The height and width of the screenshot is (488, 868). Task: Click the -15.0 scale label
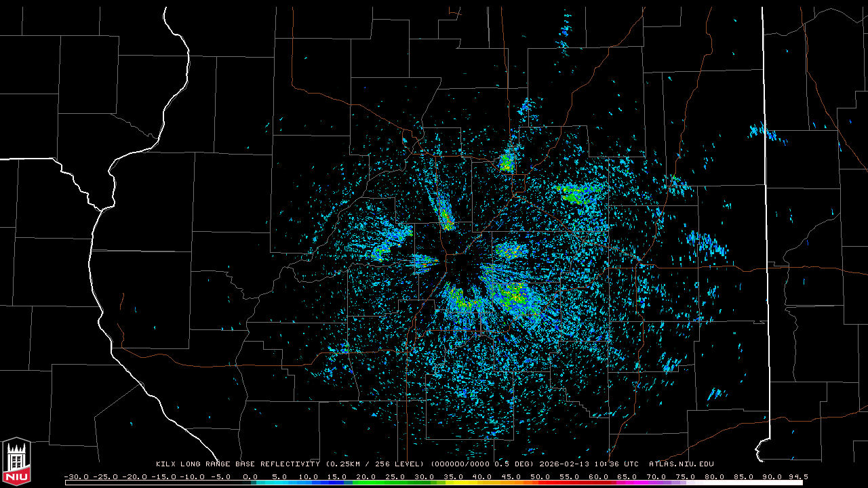point(165,477)
